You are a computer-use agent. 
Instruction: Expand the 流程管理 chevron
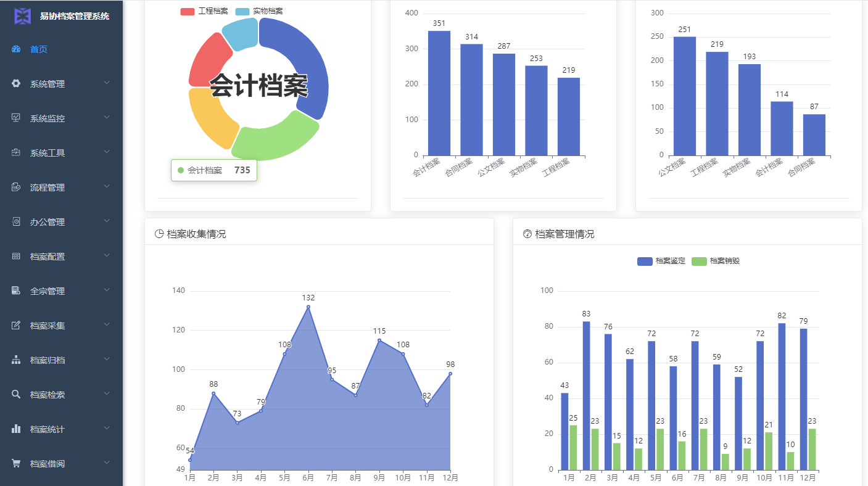coord(107,186)
